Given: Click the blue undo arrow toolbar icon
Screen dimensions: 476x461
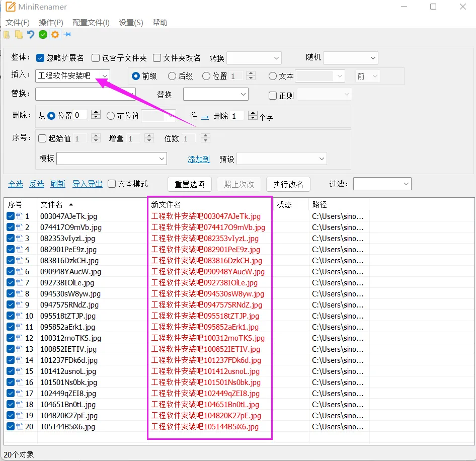Looking at the screenshot, I should click(31, 35).
